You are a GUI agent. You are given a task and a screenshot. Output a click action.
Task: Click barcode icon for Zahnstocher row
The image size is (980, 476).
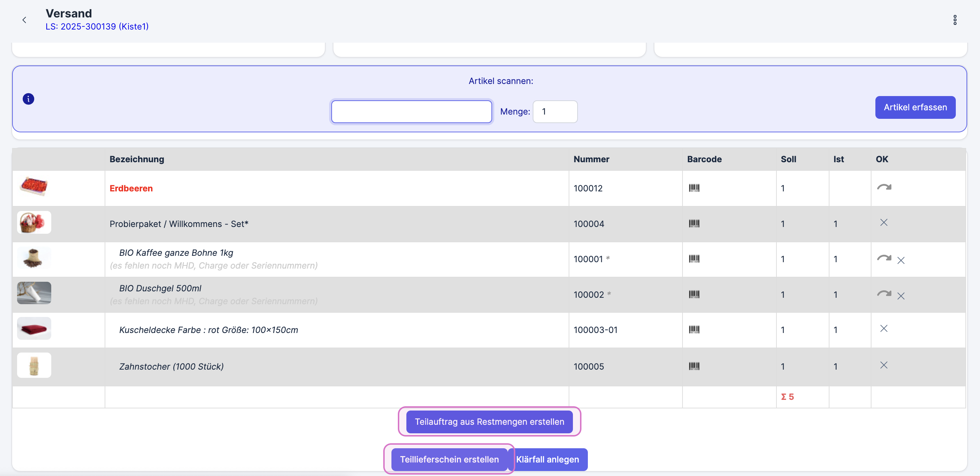(x=694, y=366)
